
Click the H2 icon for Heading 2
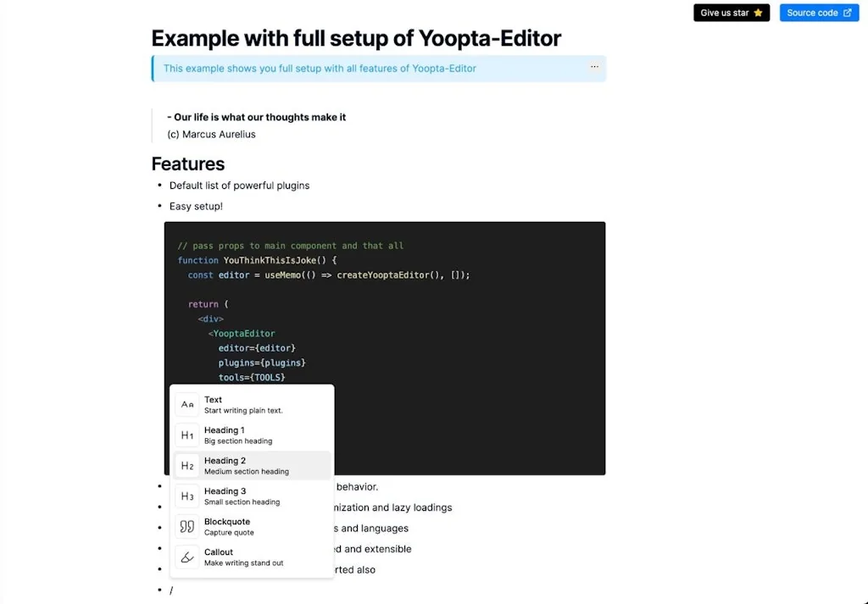(187, 465)
